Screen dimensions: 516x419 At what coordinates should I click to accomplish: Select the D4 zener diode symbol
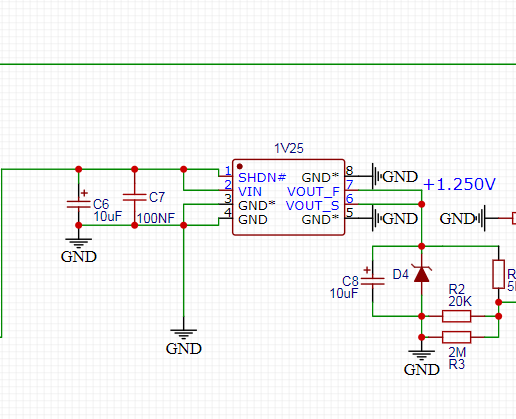(422, 274)
